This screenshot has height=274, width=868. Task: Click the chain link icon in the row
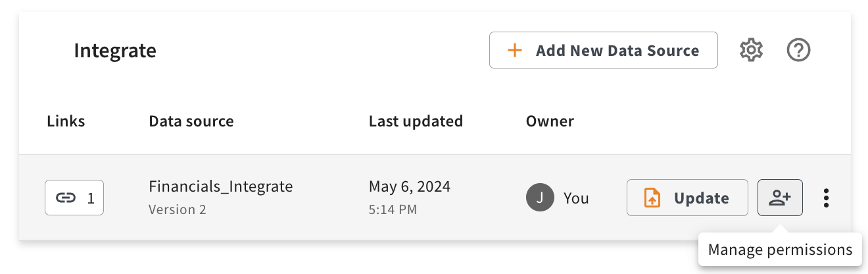66,198
